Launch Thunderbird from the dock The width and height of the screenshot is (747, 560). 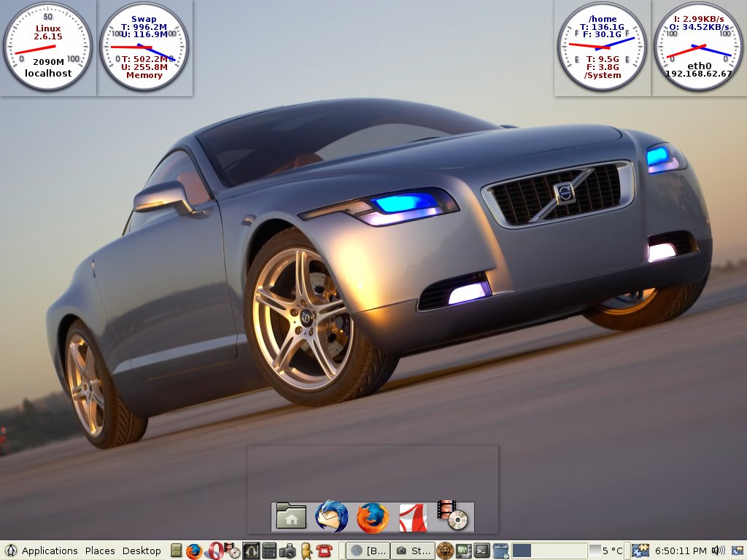tap(331, 516)
